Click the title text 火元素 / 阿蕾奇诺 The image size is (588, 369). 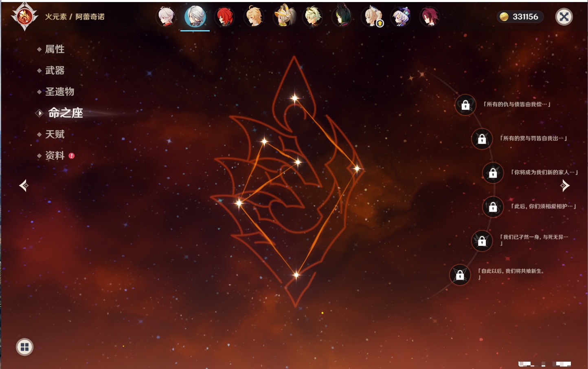[75, 17]
